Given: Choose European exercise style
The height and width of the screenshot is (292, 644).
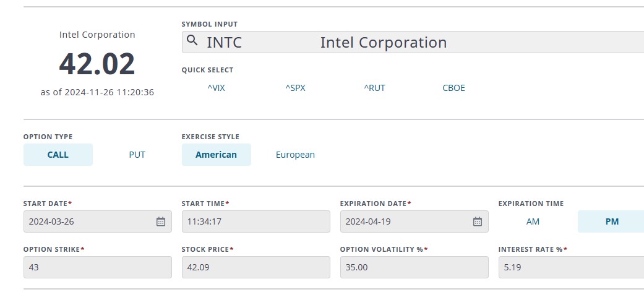Looking at the screenshot, I should (x=295, y=155).
